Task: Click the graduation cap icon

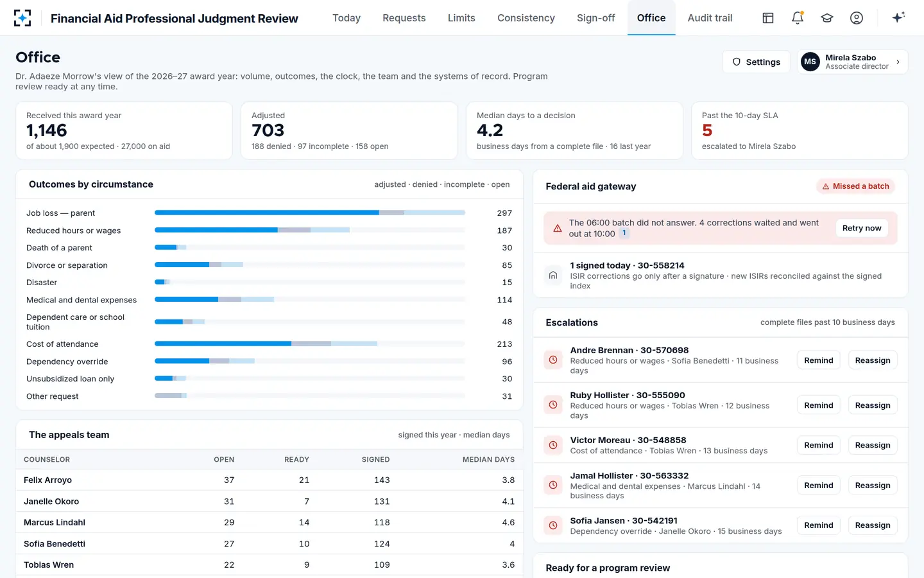Action: [x=827, y=18]
